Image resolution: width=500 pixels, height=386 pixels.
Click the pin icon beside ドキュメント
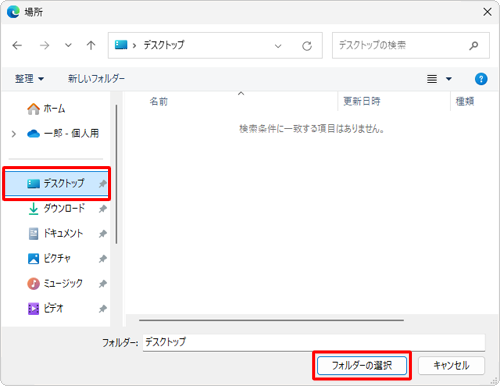click(103, 234)
